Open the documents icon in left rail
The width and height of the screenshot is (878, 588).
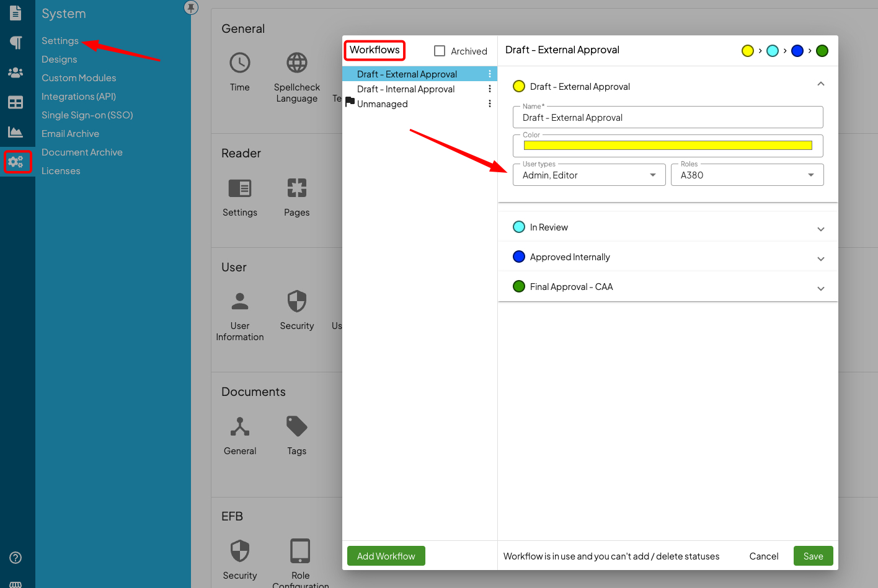[16, 13]
